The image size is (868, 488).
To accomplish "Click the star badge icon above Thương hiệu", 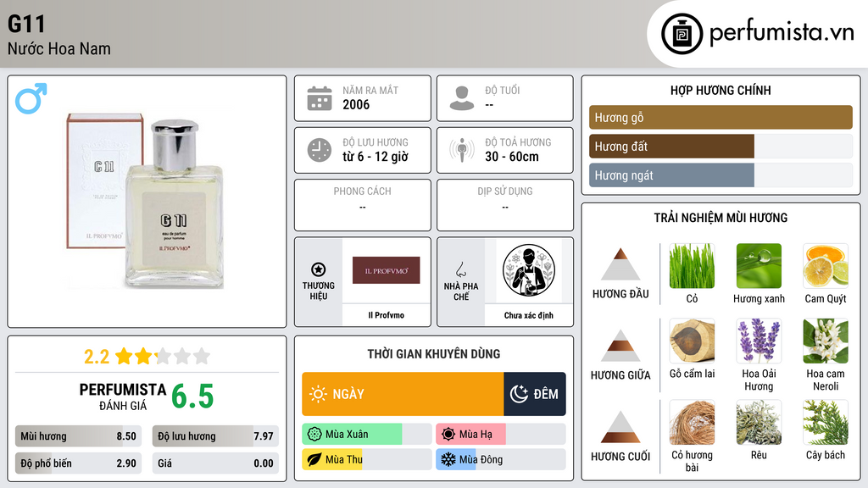I will (319, 269).
